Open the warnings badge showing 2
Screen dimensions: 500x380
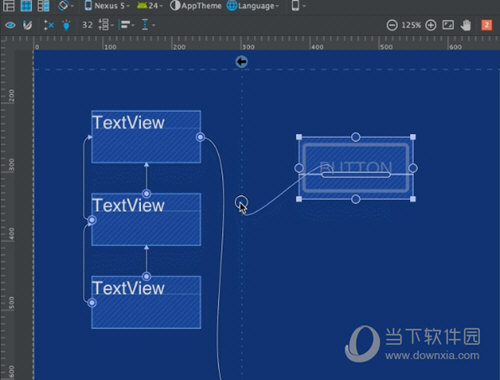[486, 25]
